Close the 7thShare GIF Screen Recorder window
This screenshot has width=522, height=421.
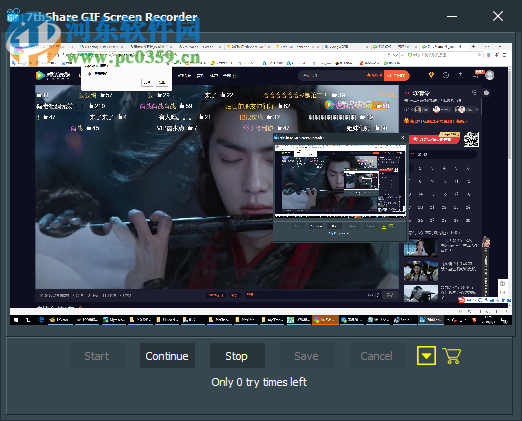pos(498,16)
